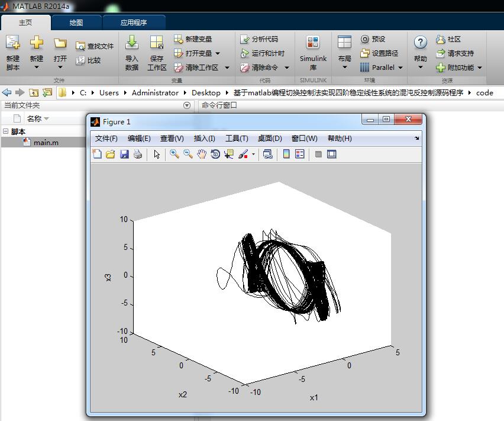Click Save Figure disk icon in Figure 1
The height and width of the screenshot is (421, 504).
[124, 154]
